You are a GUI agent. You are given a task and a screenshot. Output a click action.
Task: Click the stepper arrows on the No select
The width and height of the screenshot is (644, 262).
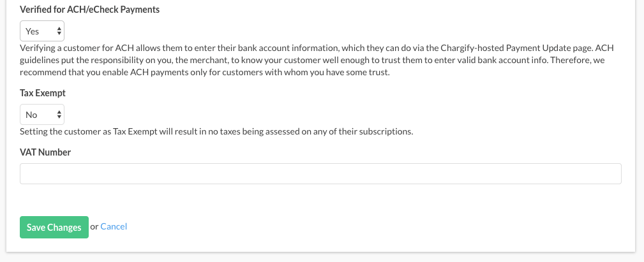pos(59,114)
